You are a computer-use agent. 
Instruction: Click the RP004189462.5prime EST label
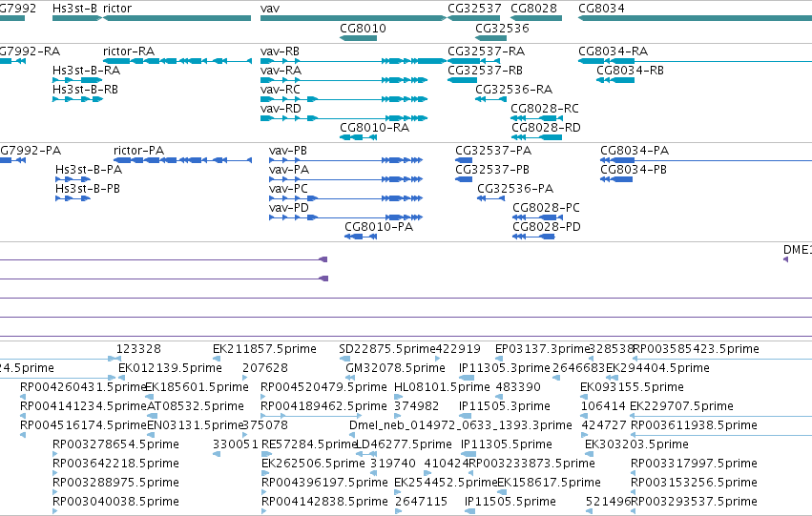point(323,407)
